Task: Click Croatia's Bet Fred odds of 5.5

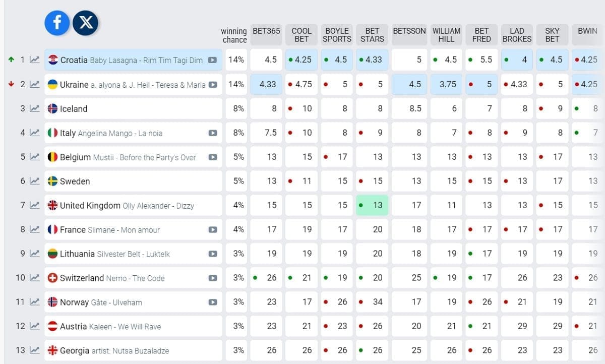Action: [x=481, y=59]
